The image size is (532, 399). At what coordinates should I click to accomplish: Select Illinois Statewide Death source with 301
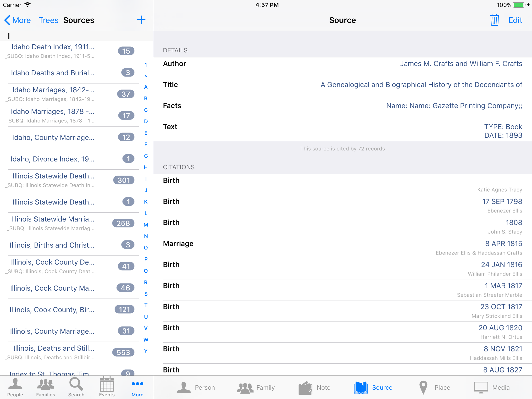70,180
